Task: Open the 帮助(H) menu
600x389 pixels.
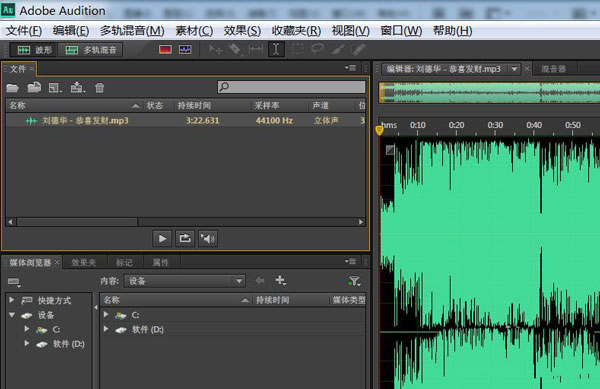Action: click(452, 31)
